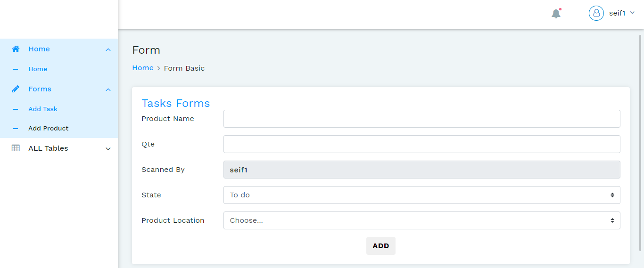The width and height of the screenshot is (644, 268).
Task: Open the Product Location dropdown
Action: (x=421, y=220)
